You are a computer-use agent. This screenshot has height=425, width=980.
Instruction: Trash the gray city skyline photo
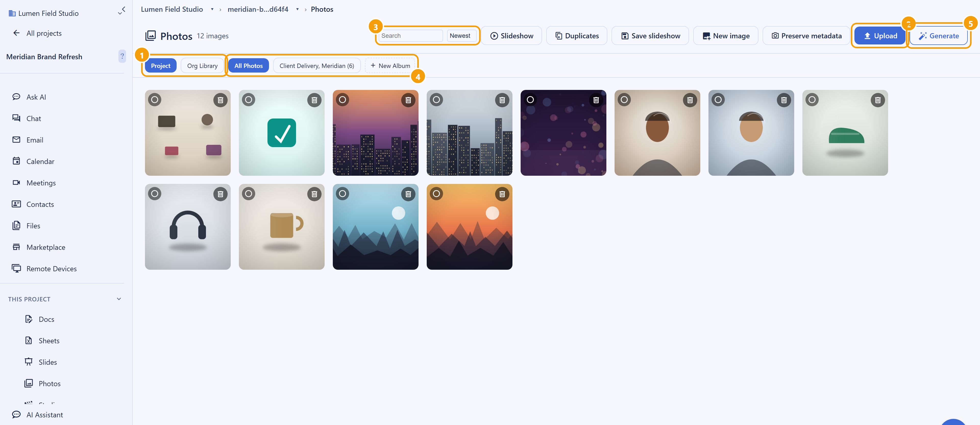pyautogui.click(x=502, y=100)
